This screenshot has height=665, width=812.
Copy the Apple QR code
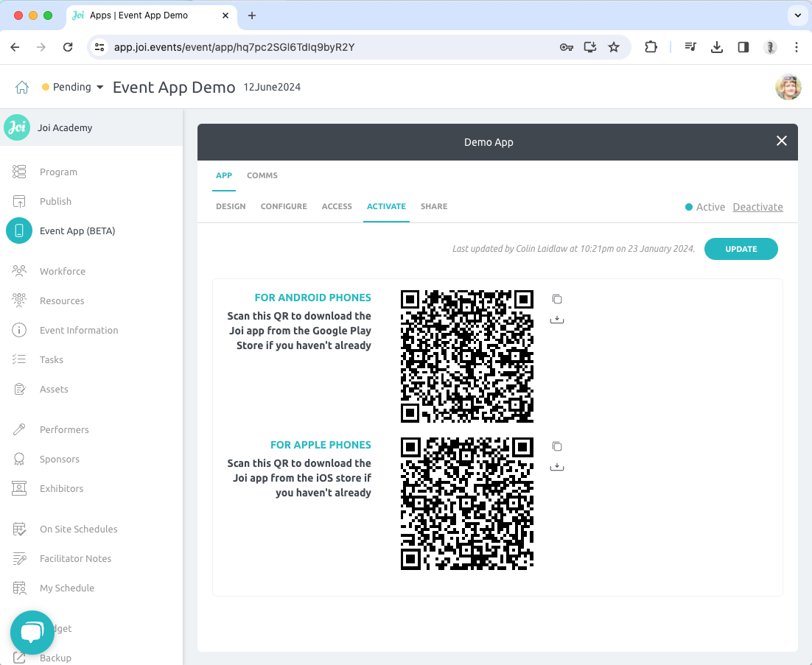[x=557, y=446]
